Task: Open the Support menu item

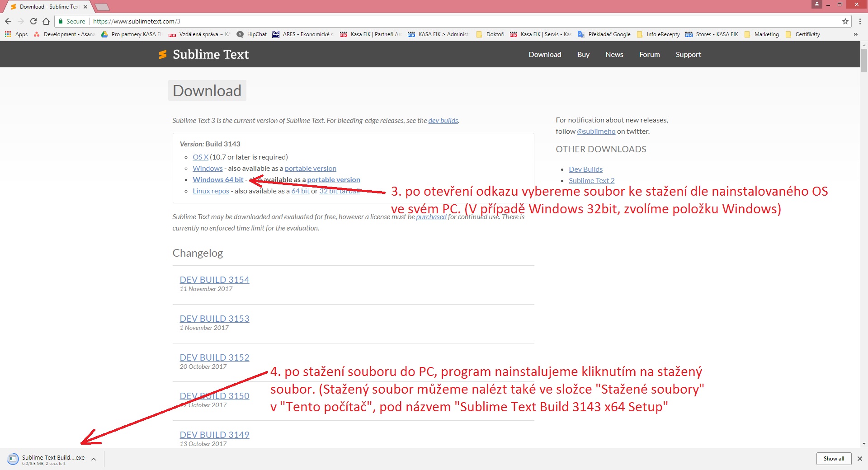Action: (x=689, y=55)
